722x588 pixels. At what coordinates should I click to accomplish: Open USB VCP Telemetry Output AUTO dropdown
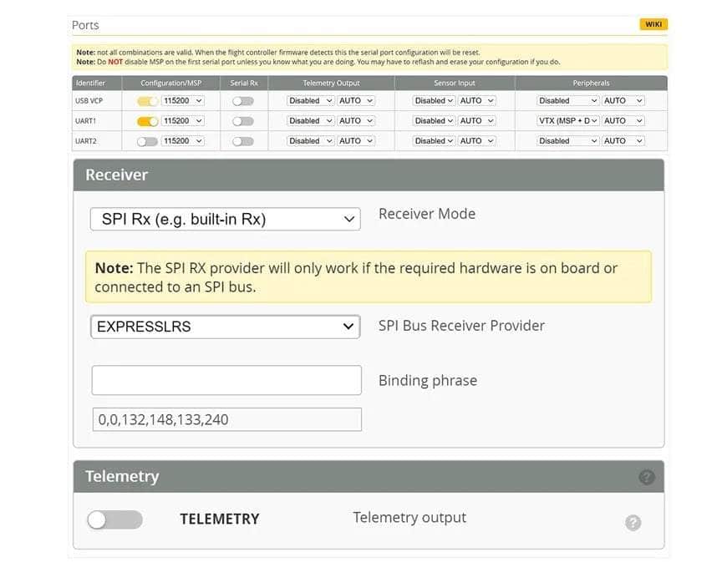coord(356,101)
